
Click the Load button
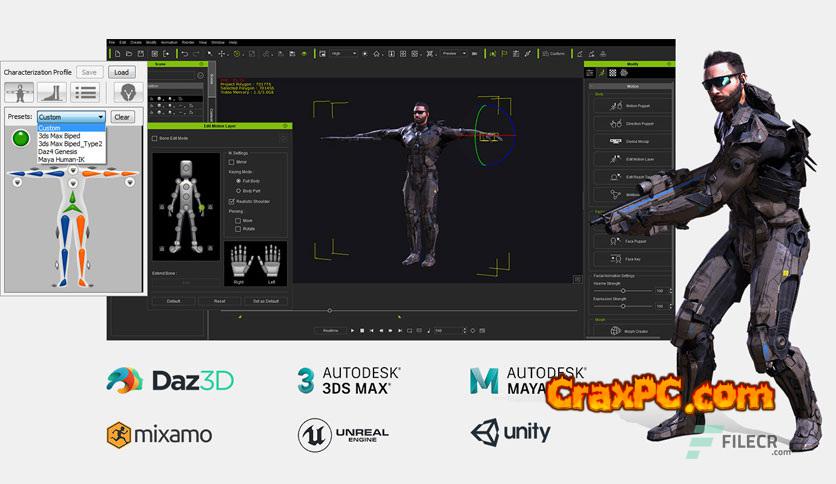(121, 72)
